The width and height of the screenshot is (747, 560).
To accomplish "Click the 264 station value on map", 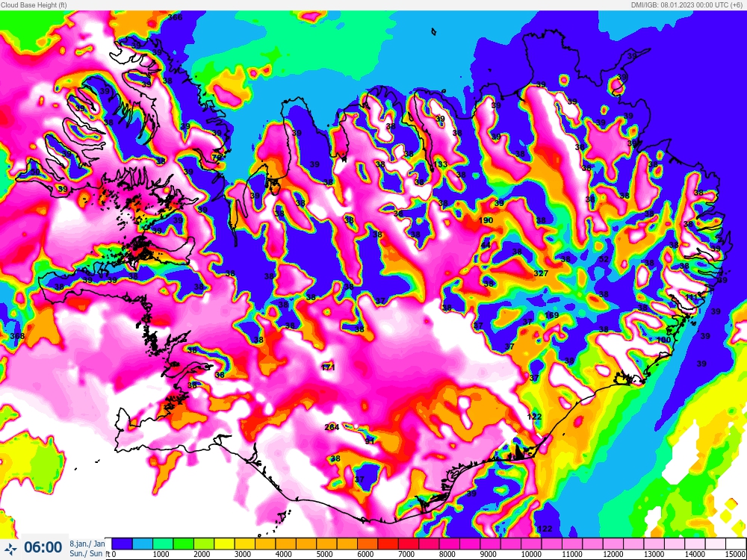I will point(332,427).
